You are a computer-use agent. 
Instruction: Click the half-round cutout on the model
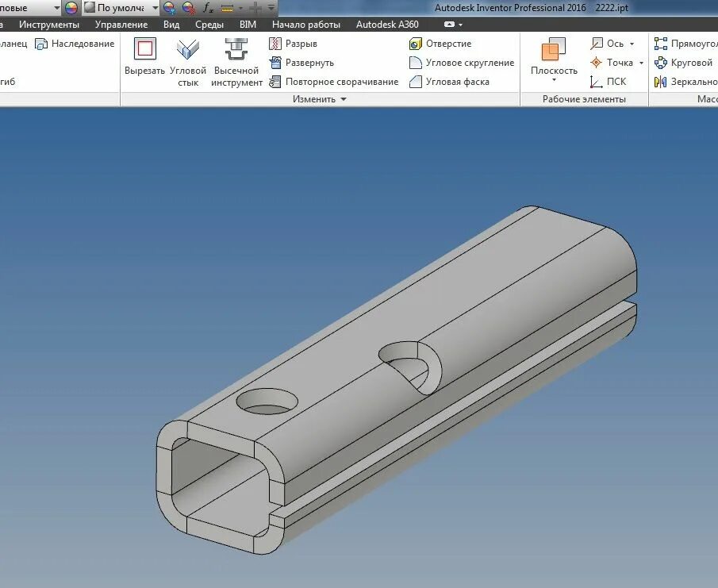coord(410,367)
